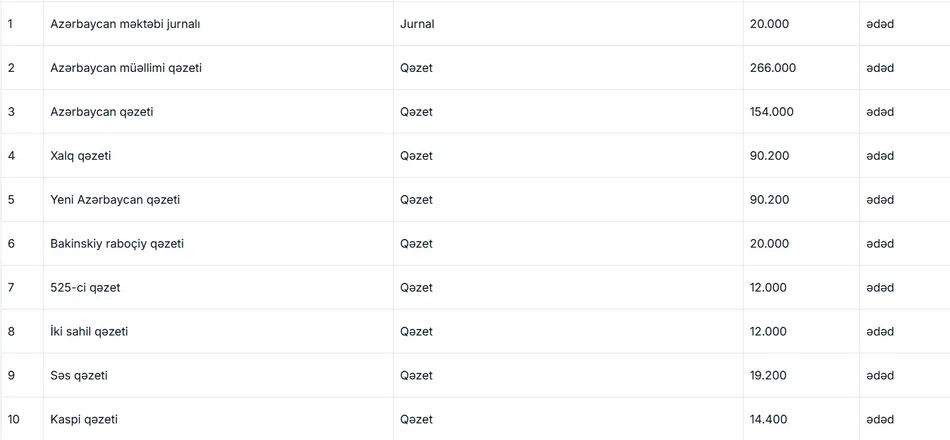Image resolution: width=950 pixels, height=440 pixels.
Task: Select the "Bakinskiy raboçiy qəzeti" entry
Action: click(x=117, y=243)
